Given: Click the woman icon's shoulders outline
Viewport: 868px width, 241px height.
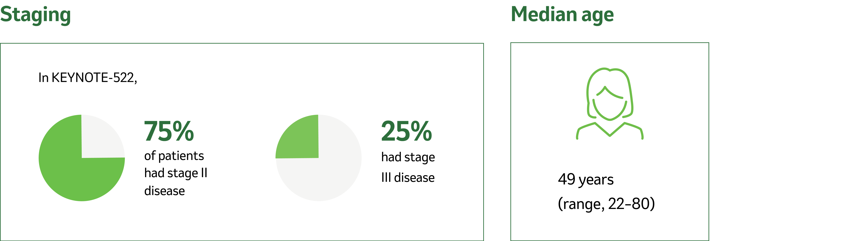Looking at the screenshot, I should tap(610, 131).
